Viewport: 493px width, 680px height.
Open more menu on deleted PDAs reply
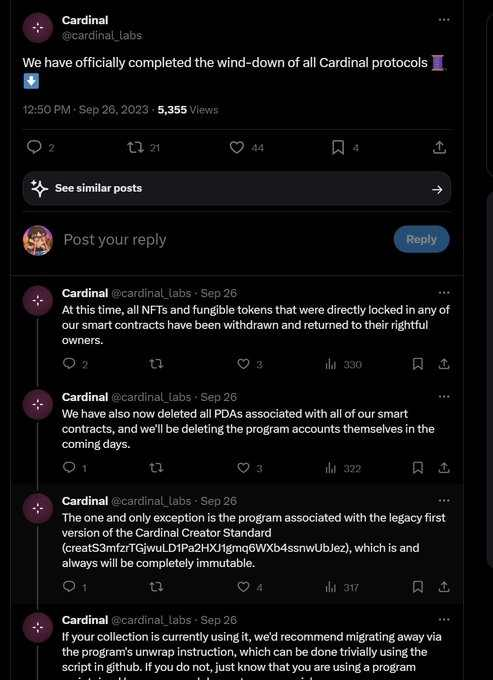pos(444,397)
